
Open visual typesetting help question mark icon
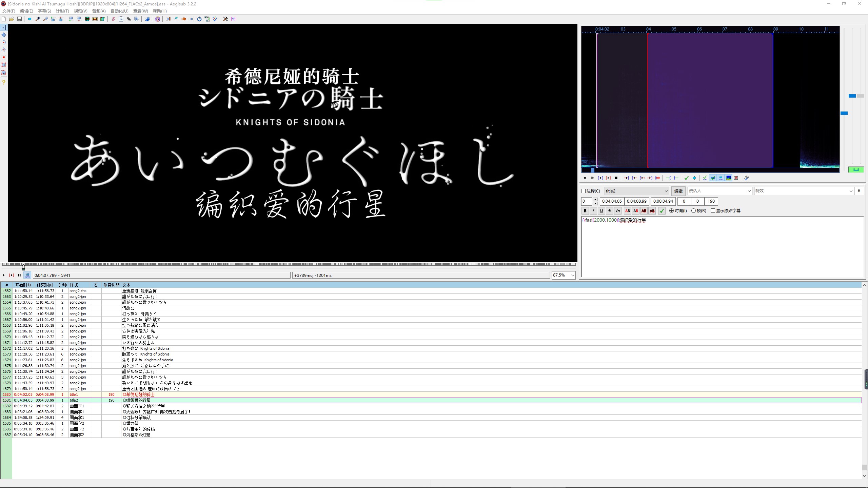pos(4,82)
